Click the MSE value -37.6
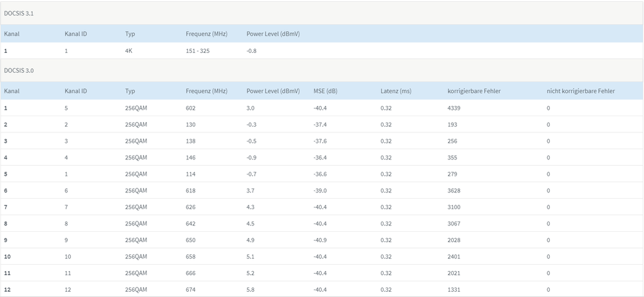 [x=320, y=141]
